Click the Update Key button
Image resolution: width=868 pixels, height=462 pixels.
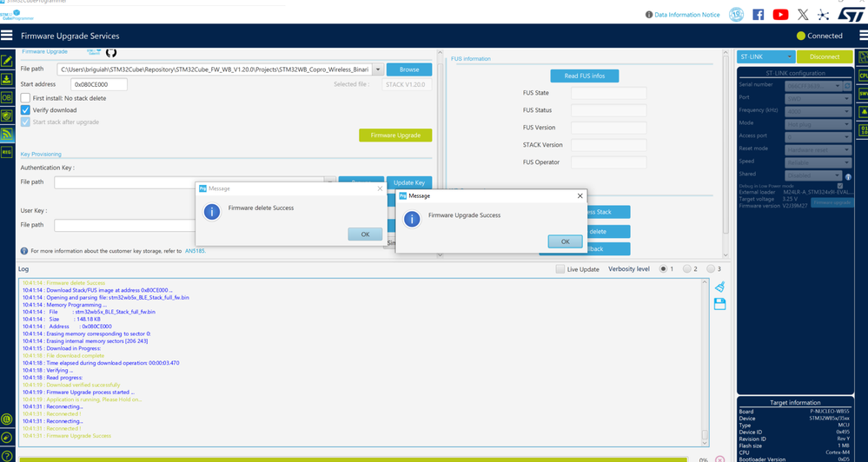(409, 182)
